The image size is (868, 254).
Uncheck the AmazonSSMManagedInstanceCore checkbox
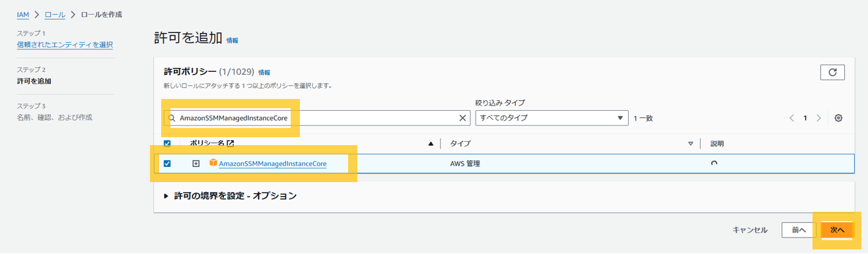click(167, 164)
